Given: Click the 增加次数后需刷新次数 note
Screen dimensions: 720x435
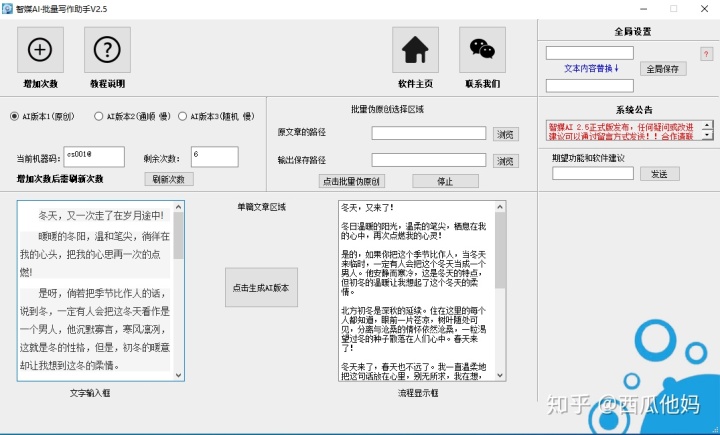Looking at the screenshot, I should coord(60,179).
